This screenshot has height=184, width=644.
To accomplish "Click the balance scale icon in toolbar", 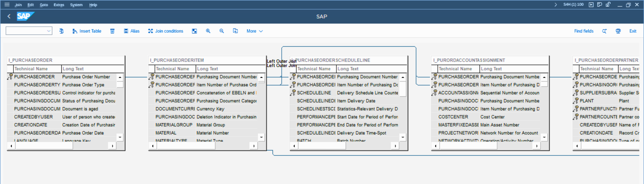I will click(61, 31).
